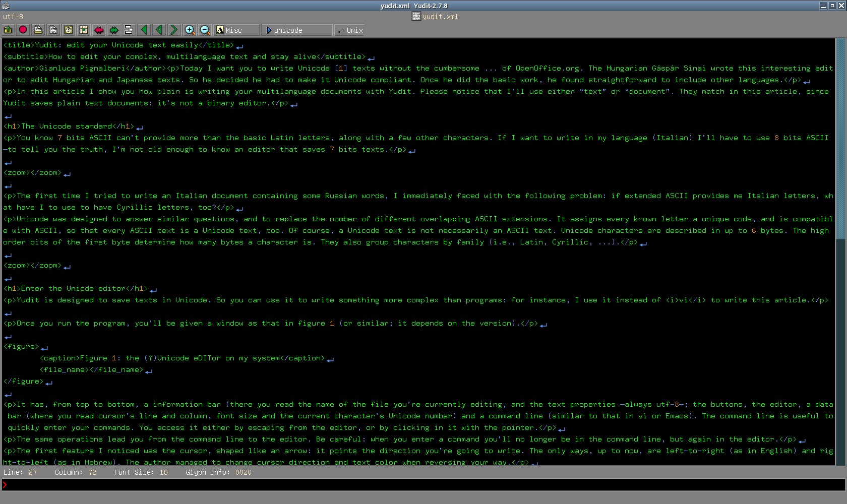Click the heading text 'The Unicode standard'
Viewport: 847px width, 504px height.
point(67,126)
